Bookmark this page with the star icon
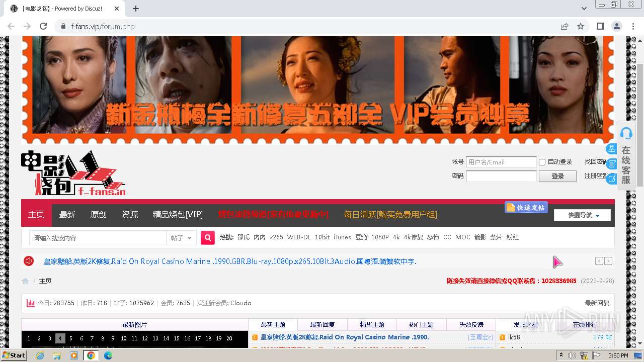Image resolution: width=644 pixels, height=362 pixels. [581, 26]
